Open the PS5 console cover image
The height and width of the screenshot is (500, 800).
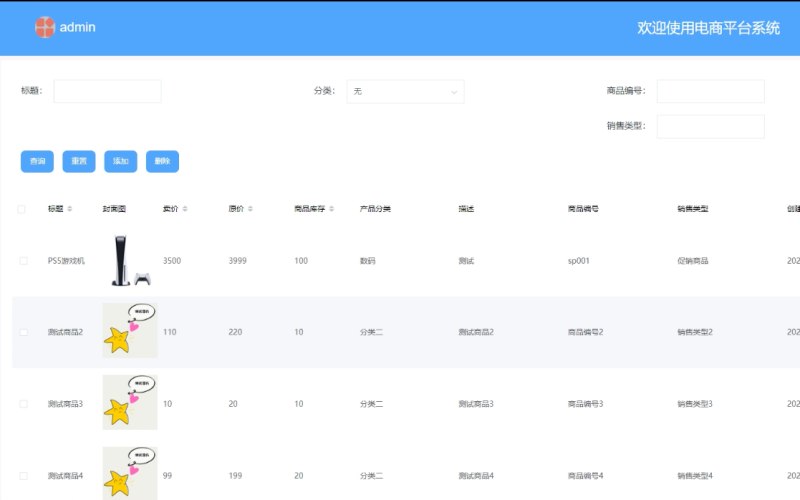130,260
